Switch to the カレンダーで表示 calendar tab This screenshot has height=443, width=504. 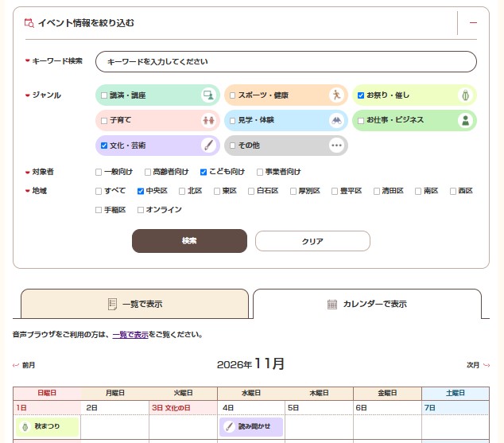tap(367, 304)
